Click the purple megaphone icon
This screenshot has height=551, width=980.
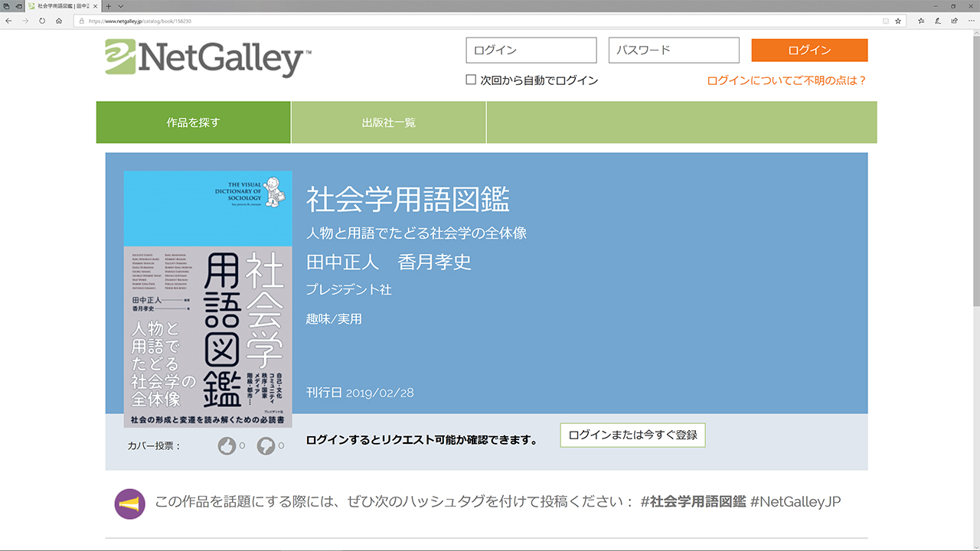click(129, 504)
